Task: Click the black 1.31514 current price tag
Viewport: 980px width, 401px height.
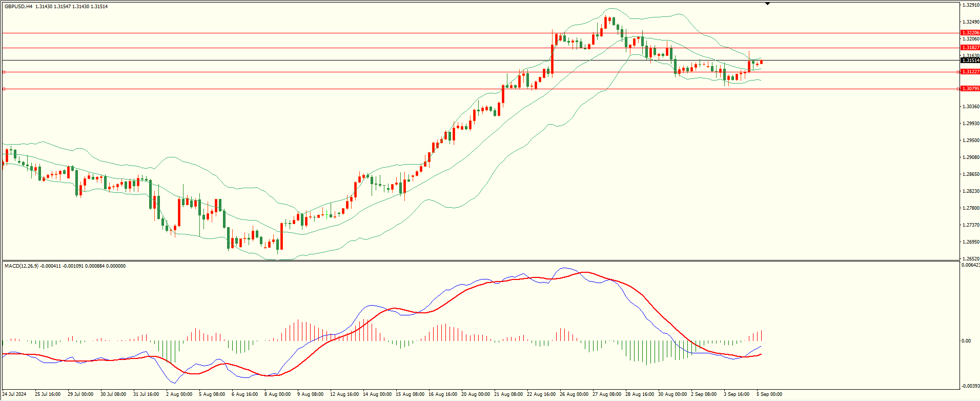Action: [970, 61]
